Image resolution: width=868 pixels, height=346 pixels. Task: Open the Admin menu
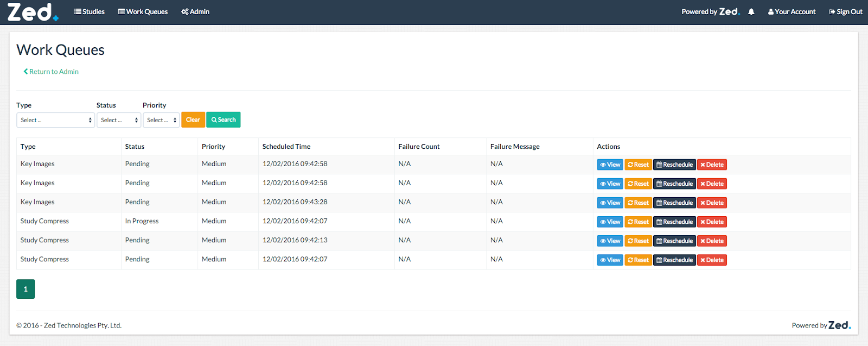click(195, 11)
